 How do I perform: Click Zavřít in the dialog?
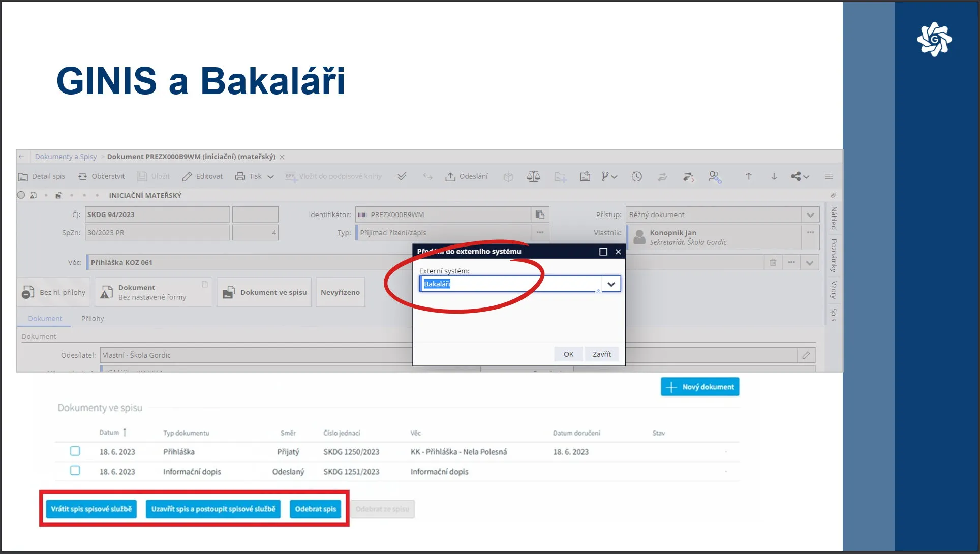pos(602,354)
